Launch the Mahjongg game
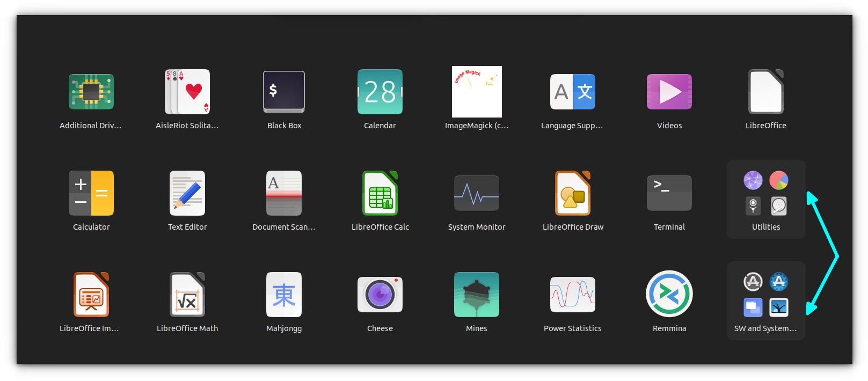 pyautogui.click(x=284, y=295)
